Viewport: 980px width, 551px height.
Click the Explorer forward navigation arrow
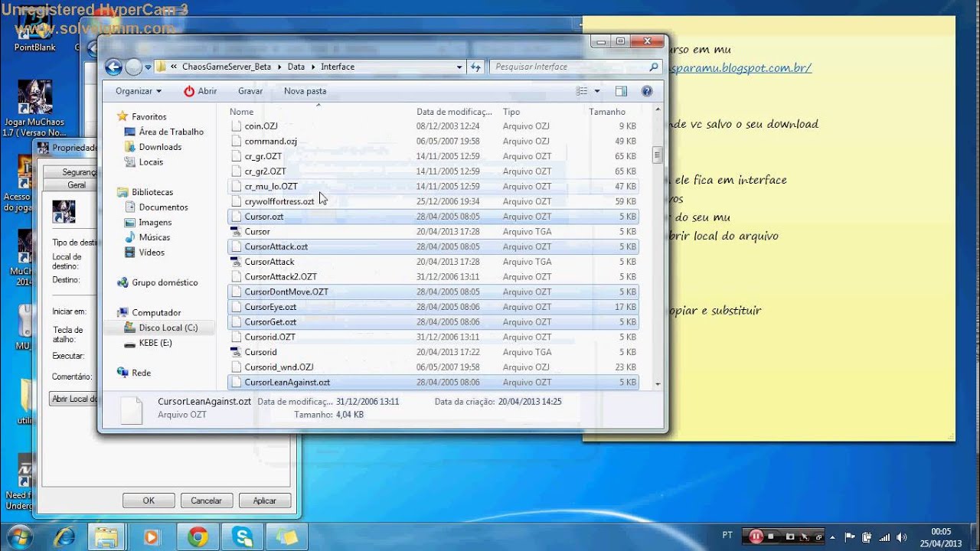coord(133,67)
